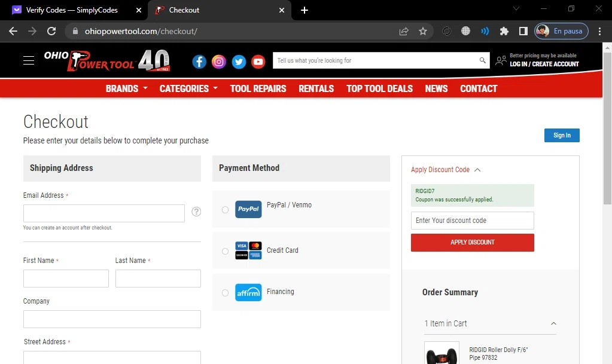
Task: Click the site lock icon in address bar
Action: click(x=75, y=31)
